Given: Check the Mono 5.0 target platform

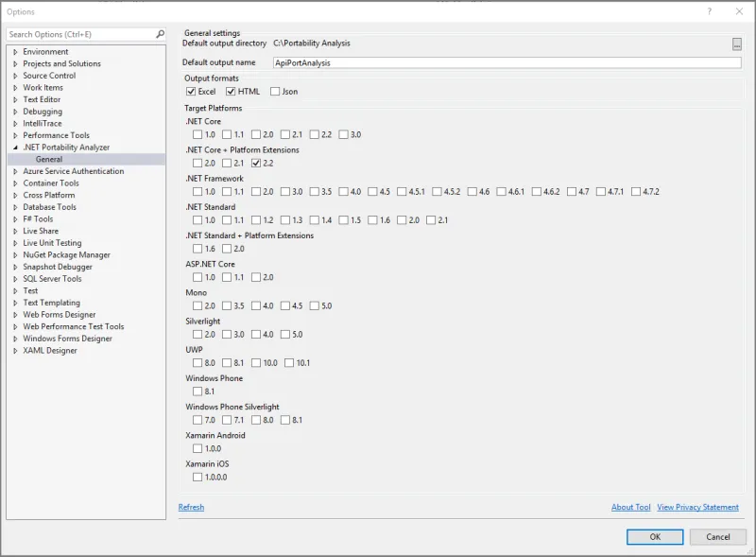Looking at the screenshot, I should [x=315, y=305].
